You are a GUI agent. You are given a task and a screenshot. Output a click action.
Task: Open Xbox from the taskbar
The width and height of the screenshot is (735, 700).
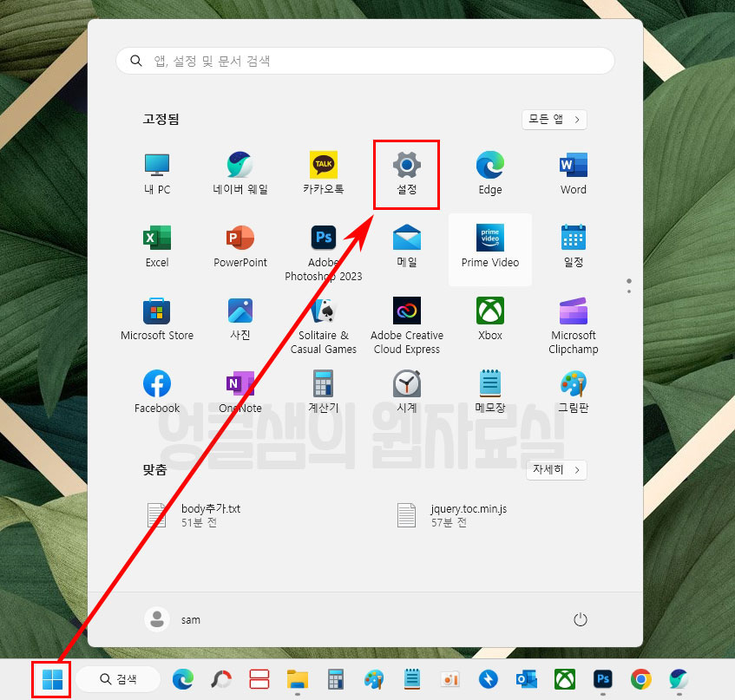(x=565, y=679)
